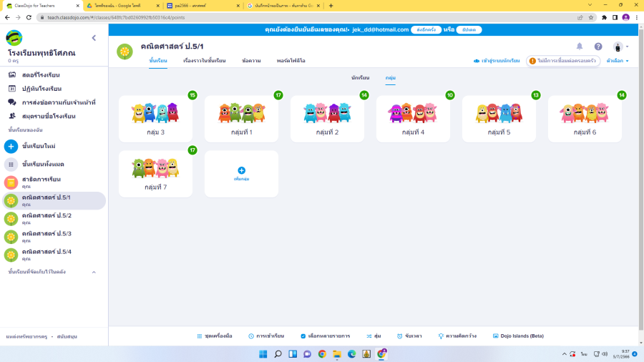Image resolution: width=644 pixels, height=362 pixels.
Task: Click the no family connections warning button
Action: (562, 61)
